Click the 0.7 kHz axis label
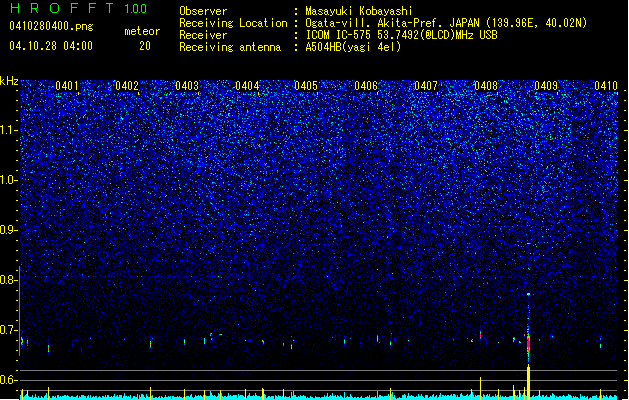 [x=9, y=330]
